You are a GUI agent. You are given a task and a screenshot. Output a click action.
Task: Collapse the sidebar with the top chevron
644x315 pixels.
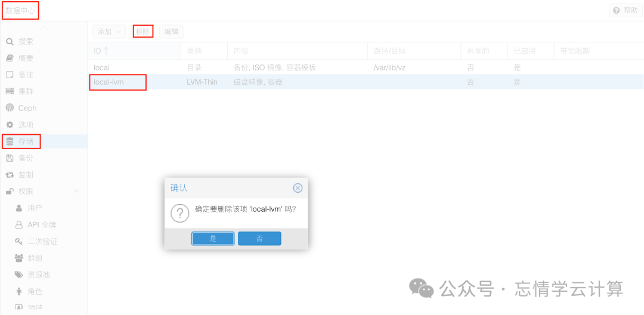44,28
